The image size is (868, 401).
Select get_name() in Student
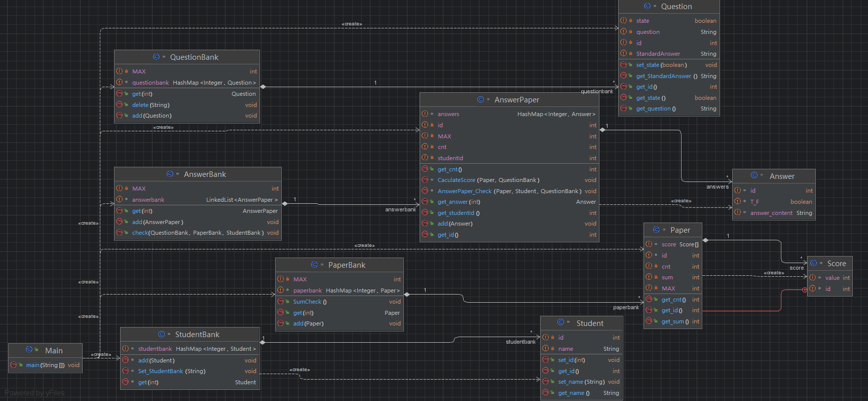coord(582,393)
